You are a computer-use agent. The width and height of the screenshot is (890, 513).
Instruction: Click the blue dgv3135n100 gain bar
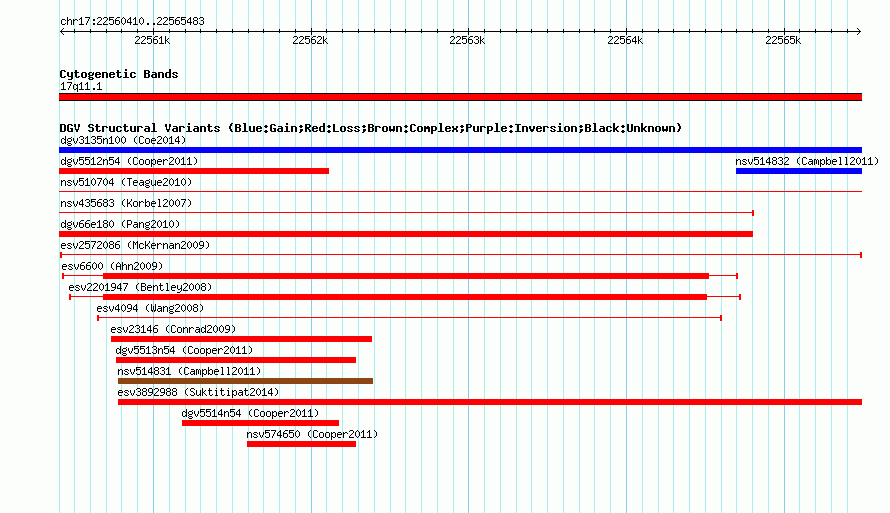pyautogui.click(x=460, y=150)
